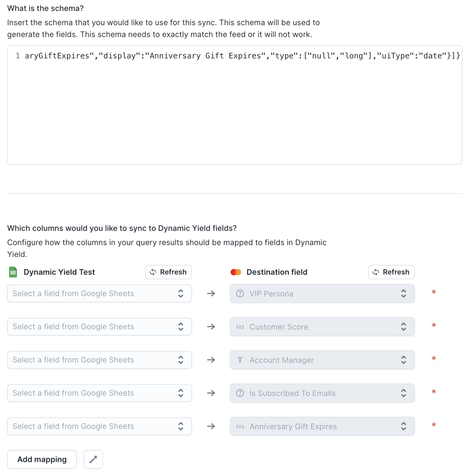Image resolution: width=470 pixels, height=476 pixels.
Task: Refresh the Destination field list
Action: coord(391,272)
